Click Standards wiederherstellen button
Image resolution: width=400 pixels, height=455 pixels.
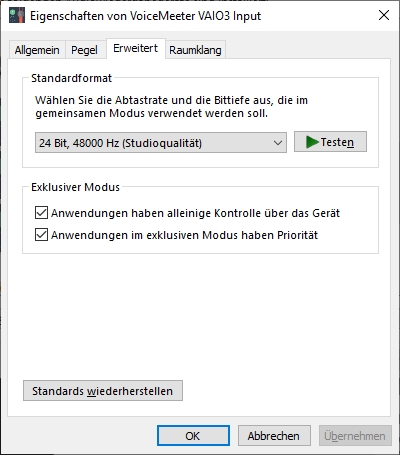[103, 391]
